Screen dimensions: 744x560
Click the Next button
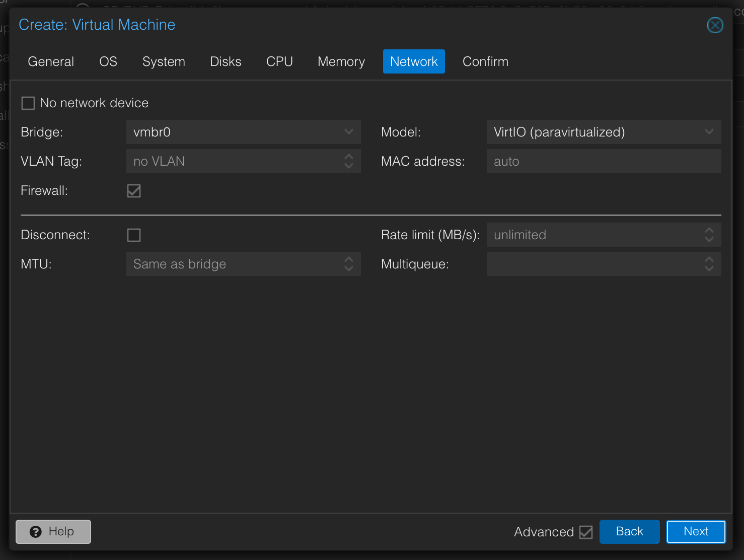(x=696, y=531)
